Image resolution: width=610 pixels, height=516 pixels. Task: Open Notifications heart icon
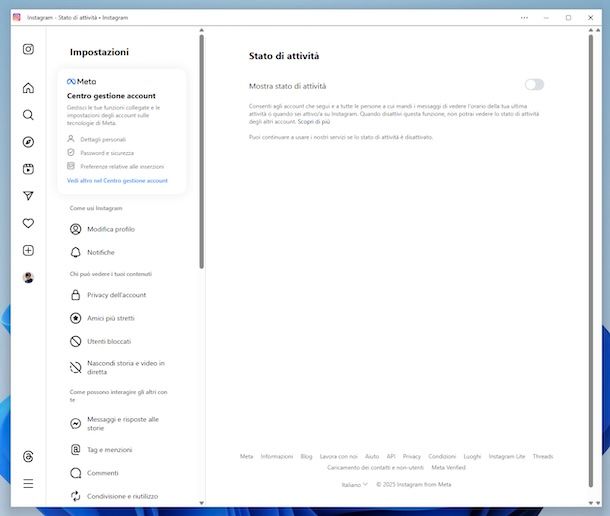pos(28,223)
